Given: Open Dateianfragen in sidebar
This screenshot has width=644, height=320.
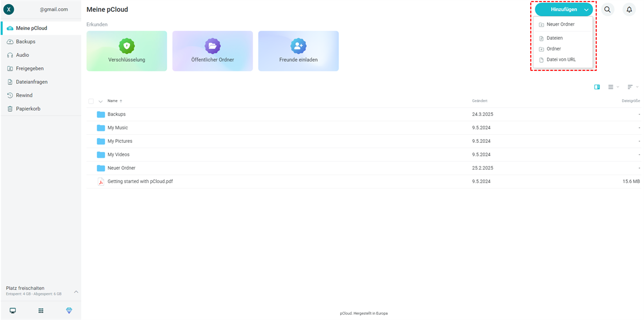Looking at the screenshot, I should click(41, 82).
